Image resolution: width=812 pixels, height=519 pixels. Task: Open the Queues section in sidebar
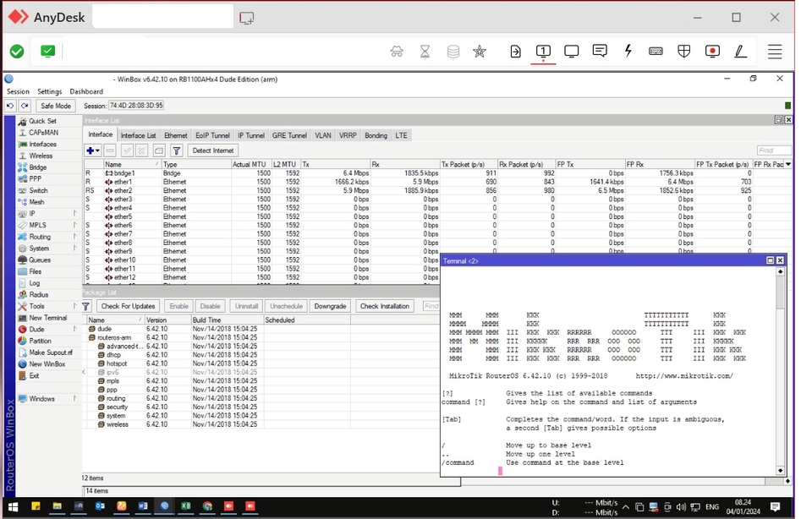(x=40, y=259)
